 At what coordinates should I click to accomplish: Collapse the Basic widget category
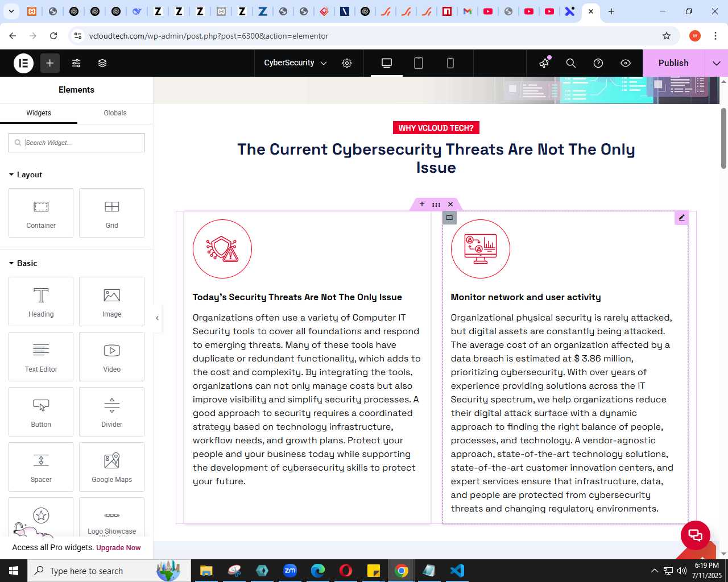[x=23, y=263]
